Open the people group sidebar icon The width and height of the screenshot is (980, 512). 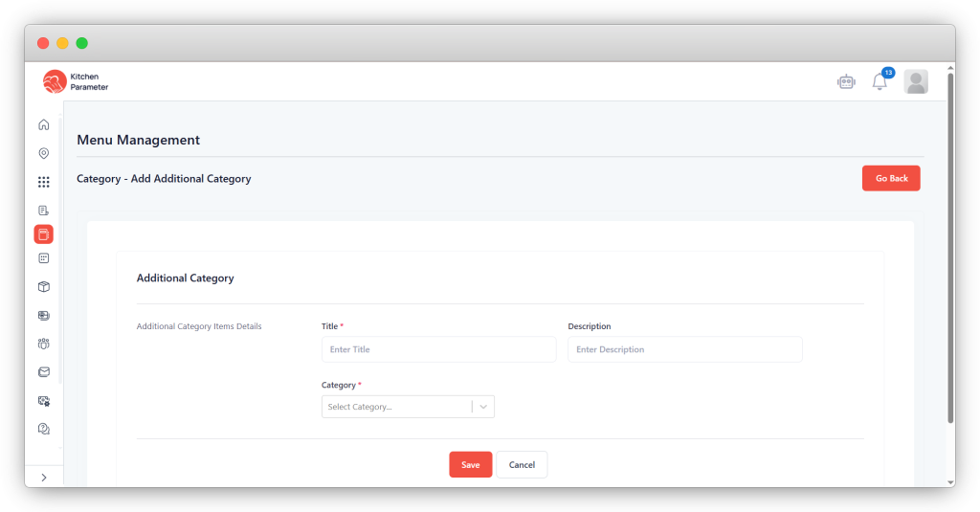tap(43, 344)
